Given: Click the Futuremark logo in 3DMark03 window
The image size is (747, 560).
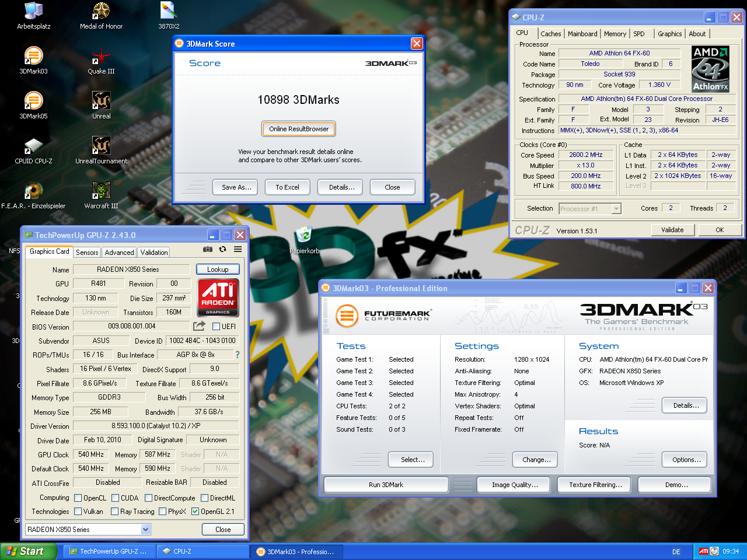Looking at the screenshot, I should point(382,316).
